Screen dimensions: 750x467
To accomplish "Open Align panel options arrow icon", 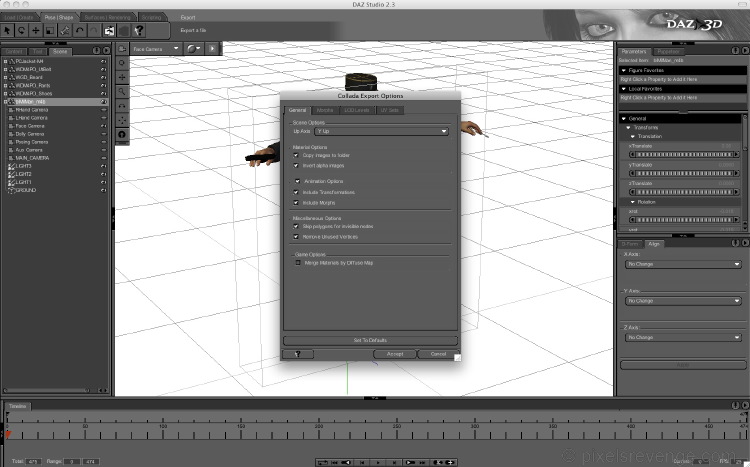I will (x=745, y=243).
